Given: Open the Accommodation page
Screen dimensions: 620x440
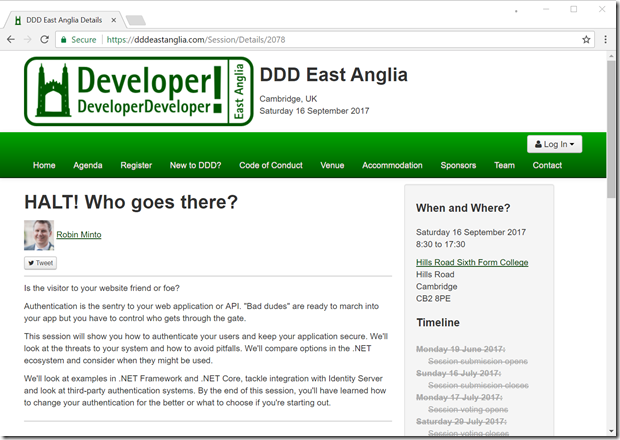Looking at the screenshot, I should (392, 165).
